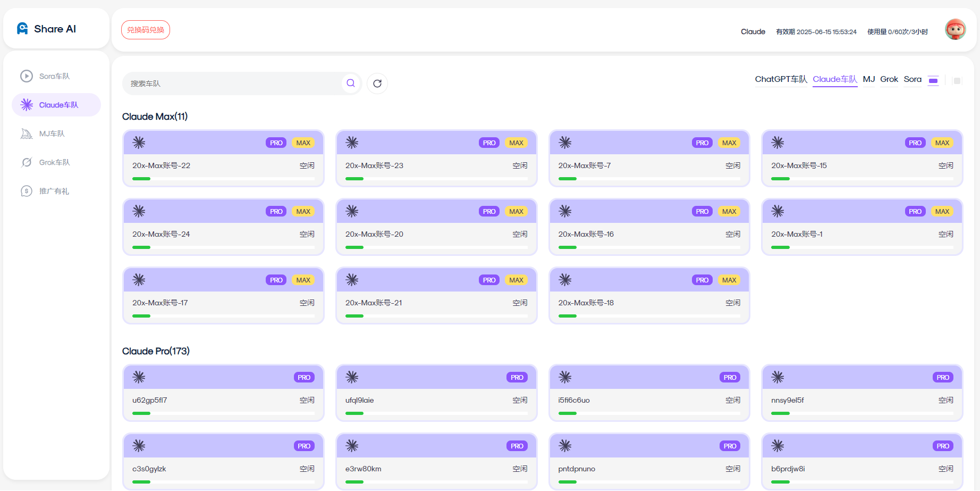
Task: Open the u62gp5fl7 Pro card
Action: click(x=223, y=393)
